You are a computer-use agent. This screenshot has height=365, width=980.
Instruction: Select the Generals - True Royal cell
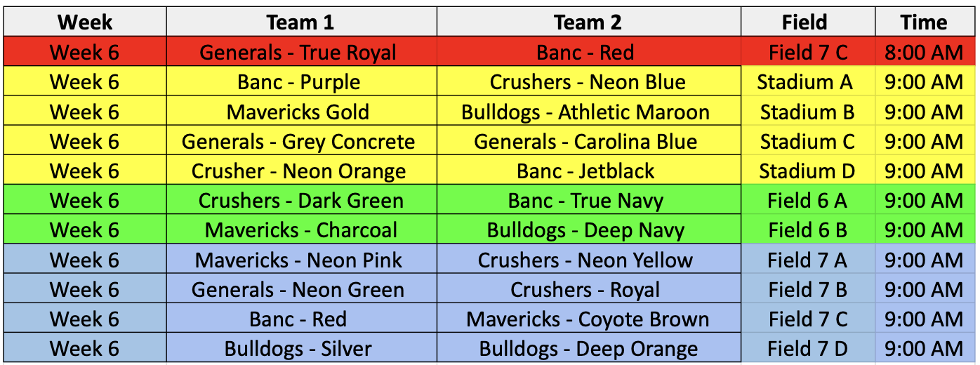click(298, 53)
